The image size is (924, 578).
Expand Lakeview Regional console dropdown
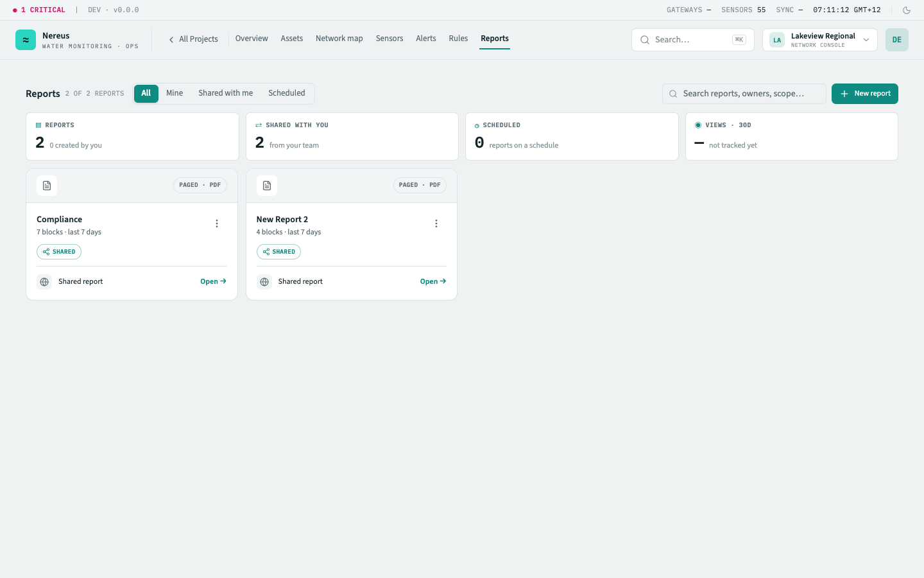click(820, 40)
